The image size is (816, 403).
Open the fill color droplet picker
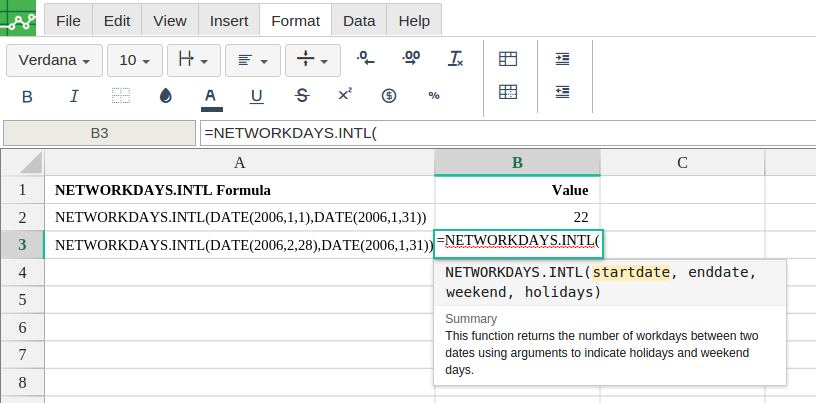pos(165,96)
